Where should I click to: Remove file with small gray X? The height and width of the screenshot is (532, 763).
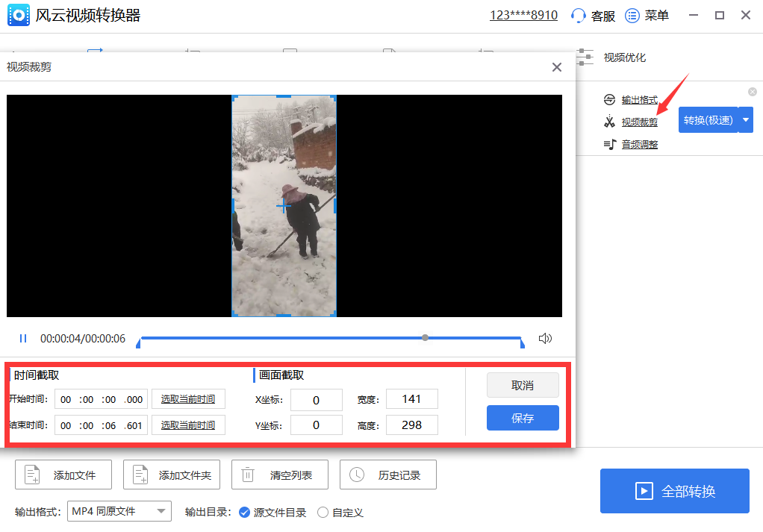753,92
